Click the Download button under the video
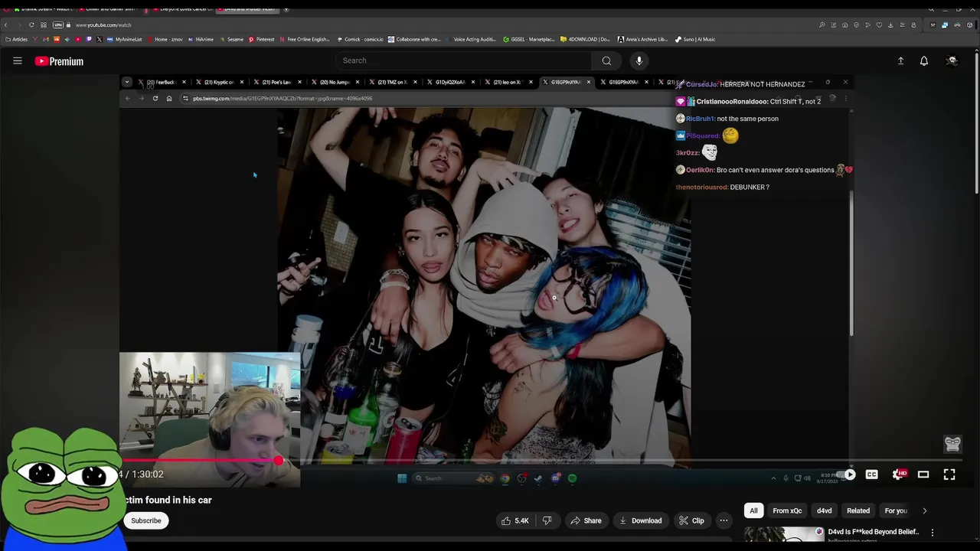980x551 pixels. pos(641,520)
